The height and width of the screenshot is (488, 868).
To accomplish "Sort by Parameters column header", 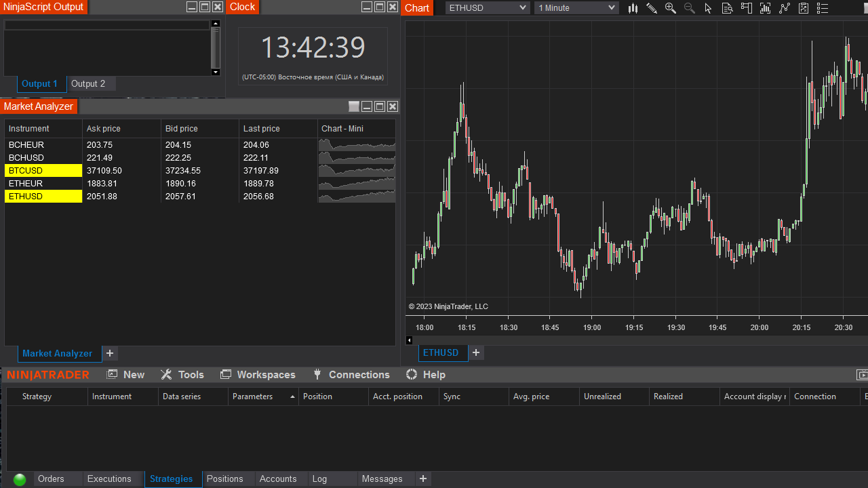I will (263, 396).
